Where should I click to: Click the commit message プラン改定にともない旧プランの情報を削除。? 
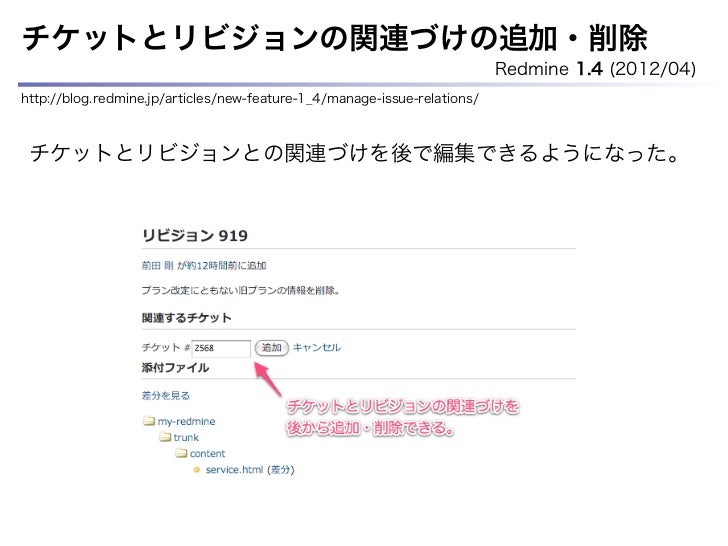(x=241, y=291)
